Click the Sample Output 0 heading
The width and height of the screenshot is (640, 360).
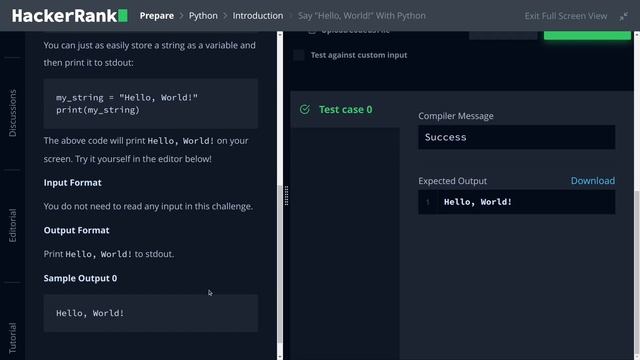[x=80, y=278]
